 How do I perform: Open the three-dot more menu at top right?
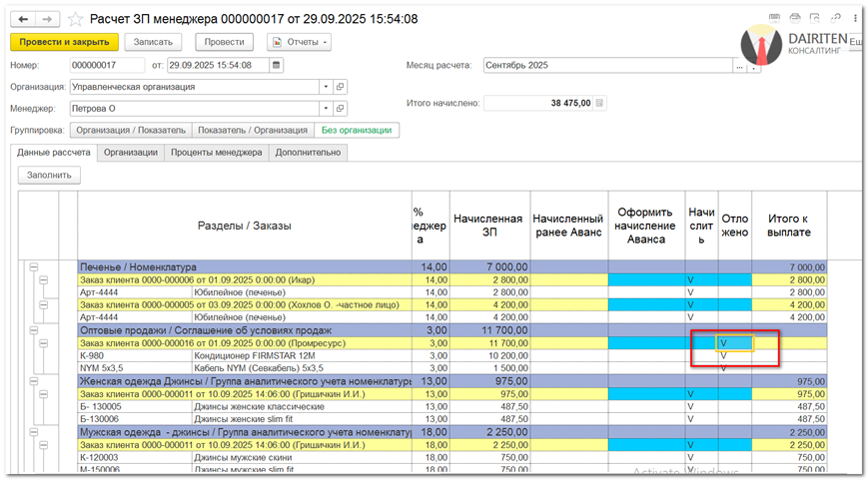point(855,18)
